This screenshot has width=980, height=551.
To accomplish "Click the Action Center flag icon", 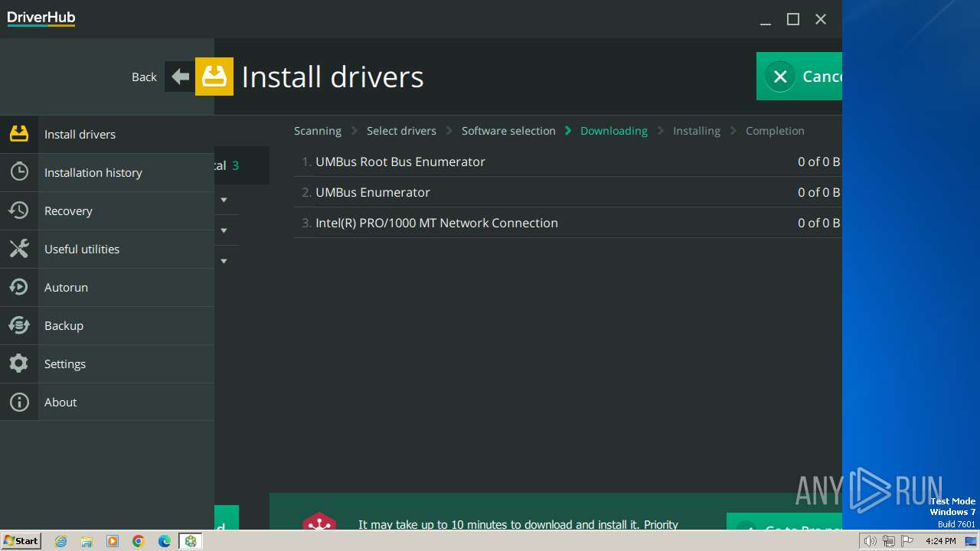I will pyautogui.click(x=907, y=541).
